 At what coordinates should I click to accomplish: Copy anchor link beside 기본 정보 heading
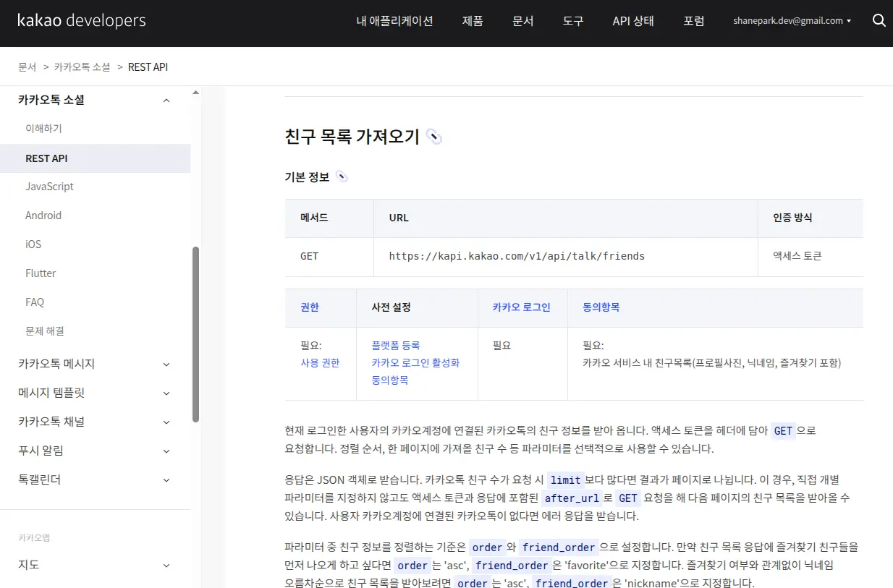tap(342, 176)
